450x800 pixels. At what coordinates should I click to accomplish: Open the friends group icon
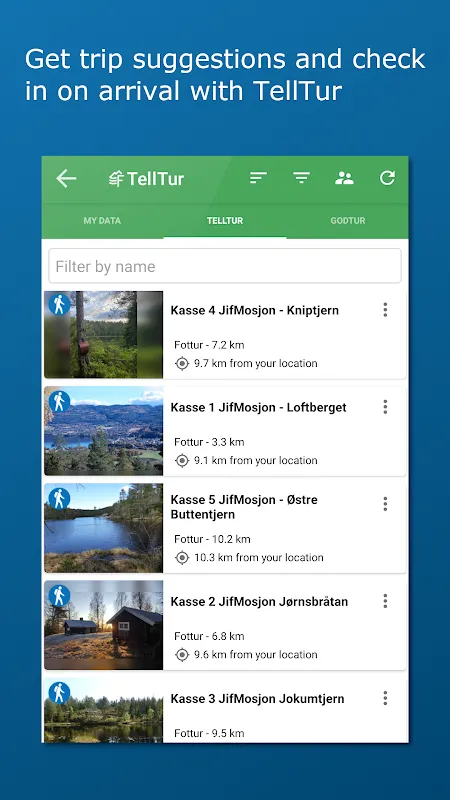tap(344, 178)
